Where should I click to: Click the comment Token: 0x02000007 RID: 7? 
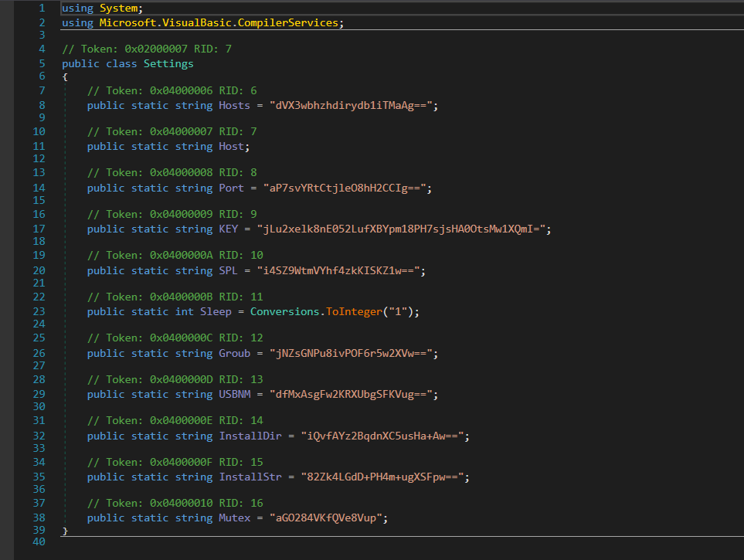click(x=147, y=49)
